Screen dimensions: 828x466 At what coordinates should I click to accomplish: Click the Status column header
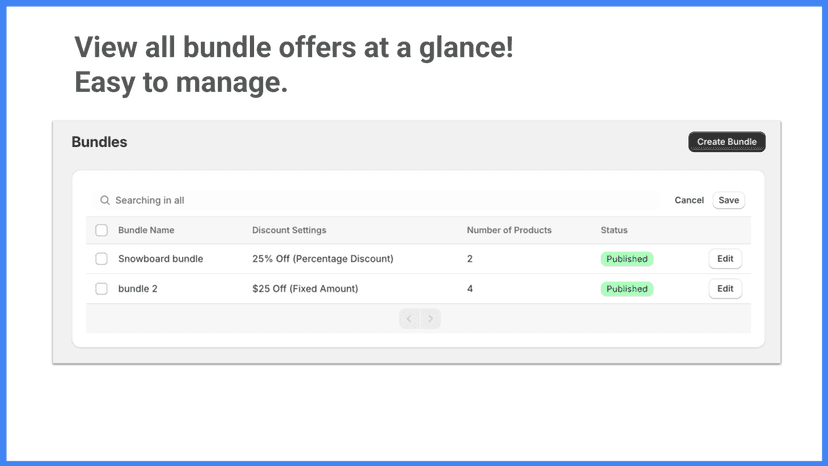point(614,230)
